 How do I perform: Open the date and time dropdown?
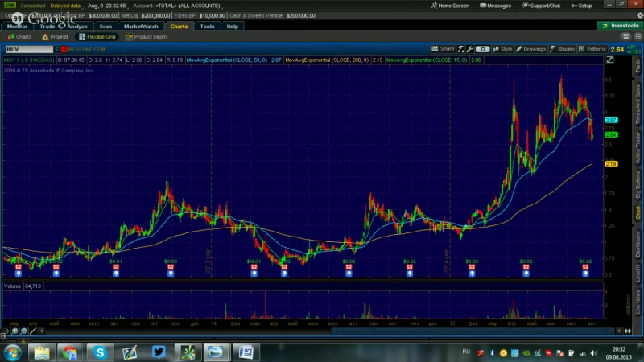pyautogui.click(x=107, y=6)
